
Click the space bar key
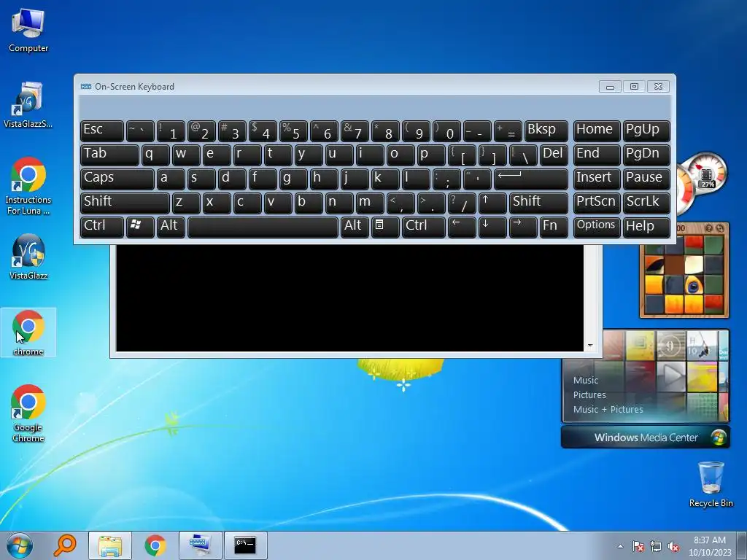263,227
